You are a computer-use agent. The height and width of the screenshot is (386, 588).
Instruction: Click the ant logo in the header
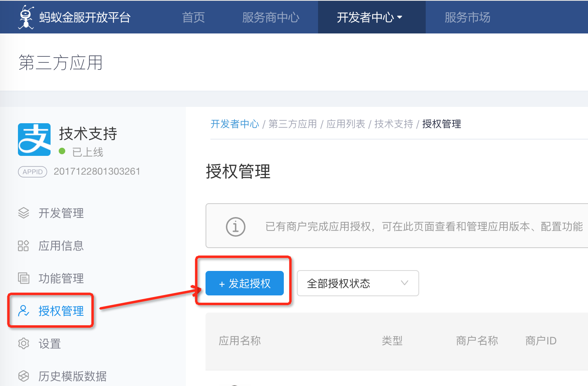point(27,17)
